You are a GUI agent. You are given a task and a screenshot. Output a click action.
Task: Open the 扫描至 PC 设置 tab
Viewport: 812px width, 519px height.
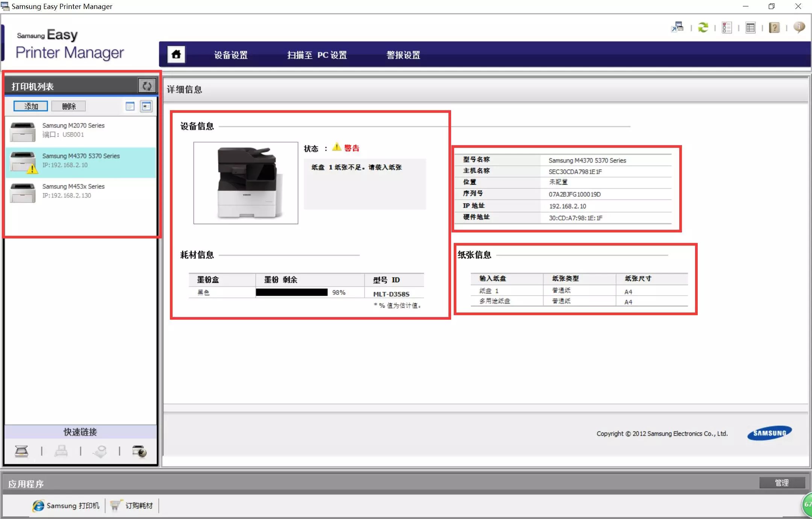317,55
